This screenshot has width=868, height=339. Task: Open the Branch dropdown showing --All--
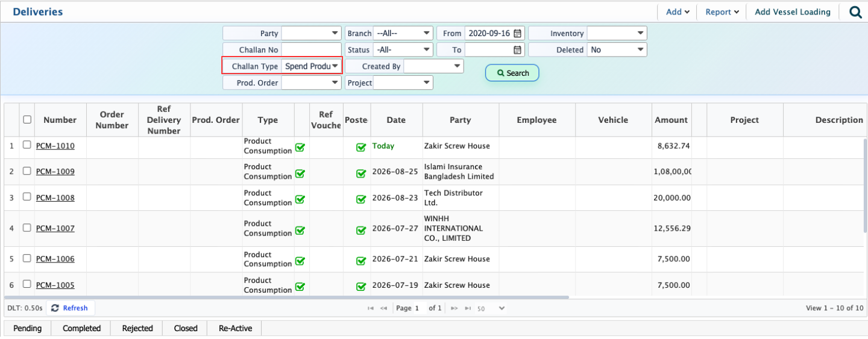coord(403,34)
